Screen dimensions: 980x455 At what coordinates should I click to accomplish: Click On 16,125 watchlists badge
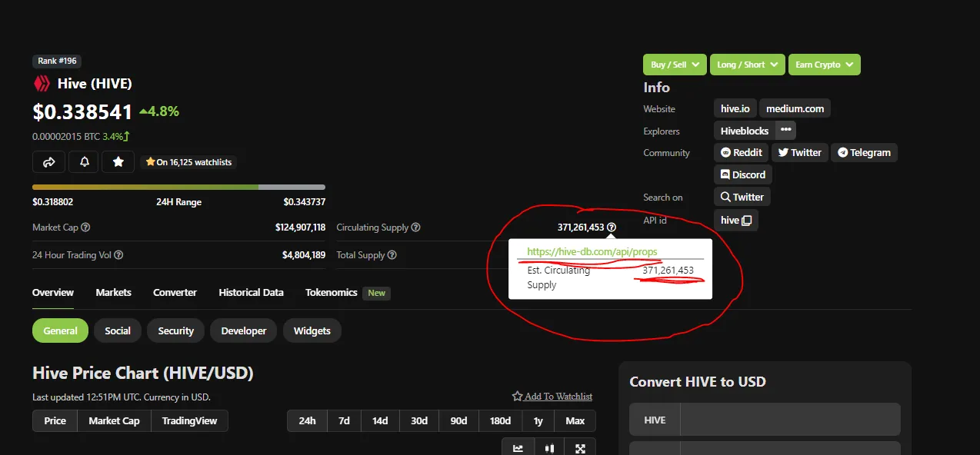(x=188, y=162)
